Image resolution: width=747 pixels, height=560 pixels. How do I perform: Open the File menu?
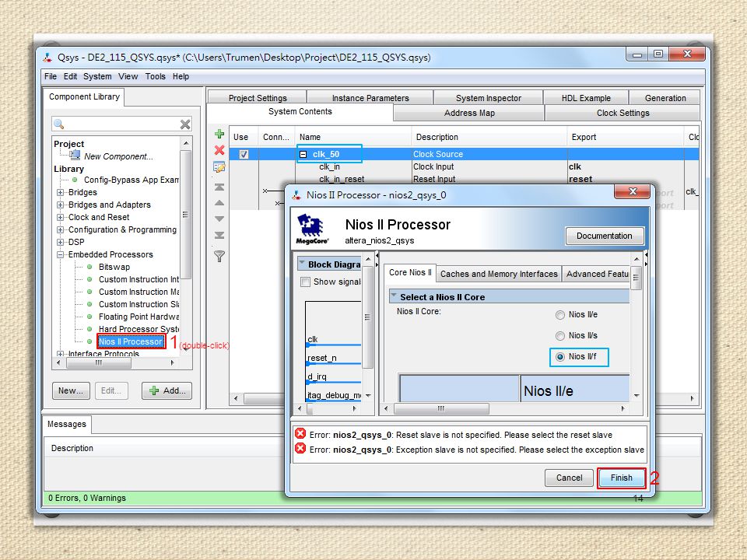click(50, 76)
